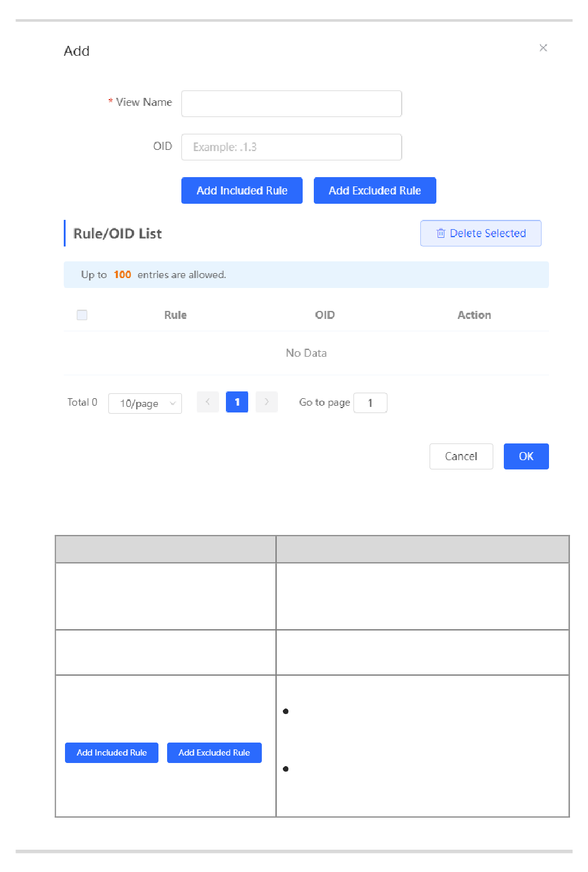
Task: Toggle the select-all checkbox in Rule header
Action: tap(82, 315)
